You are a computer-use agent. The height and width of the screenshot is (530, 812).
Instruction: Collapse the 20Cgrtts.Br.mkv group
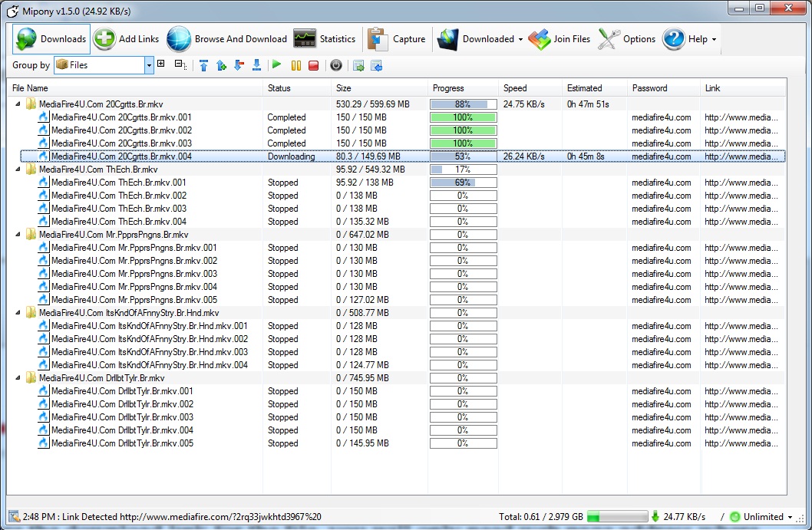(18, 104)
